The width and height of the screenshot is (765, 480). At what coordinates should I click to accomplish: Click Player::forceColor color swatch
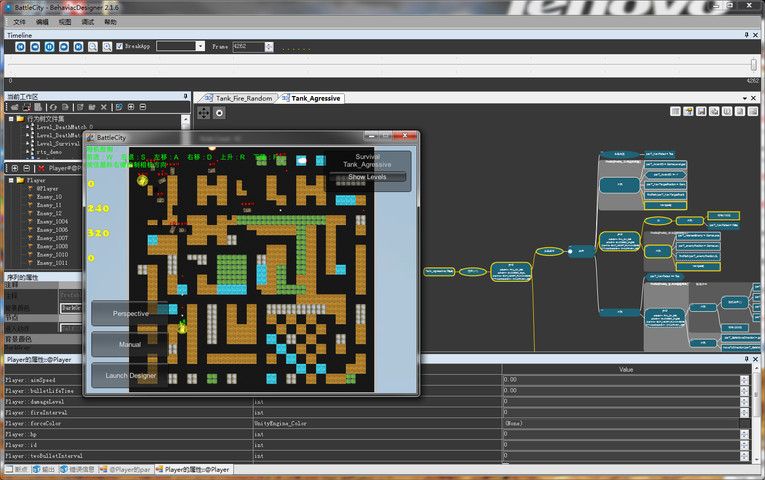pos(744,423)
